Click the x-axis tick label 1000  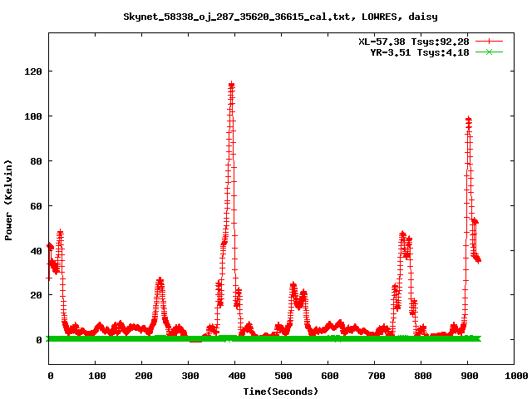[516, 376]
